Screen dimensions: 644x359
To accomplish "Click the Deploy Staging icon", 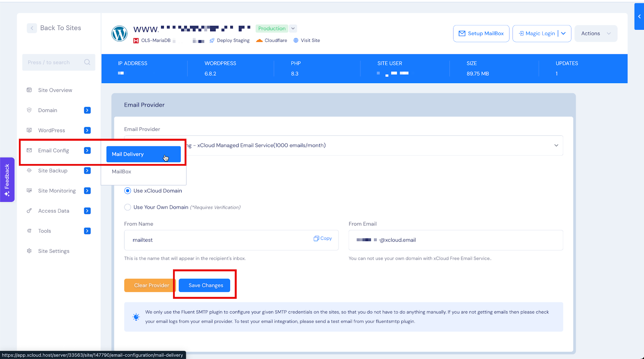I will coord(212,41).
